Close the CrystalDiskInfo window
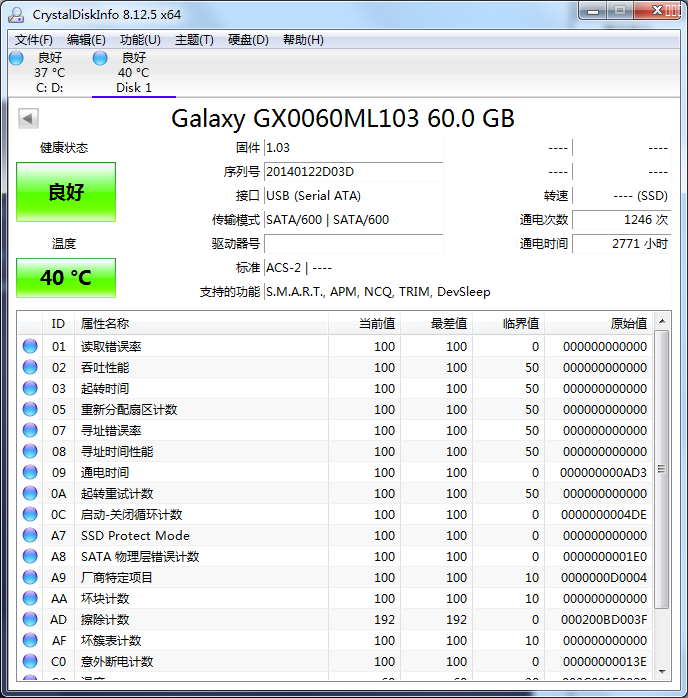688x698 pixels. click(659, 11)
